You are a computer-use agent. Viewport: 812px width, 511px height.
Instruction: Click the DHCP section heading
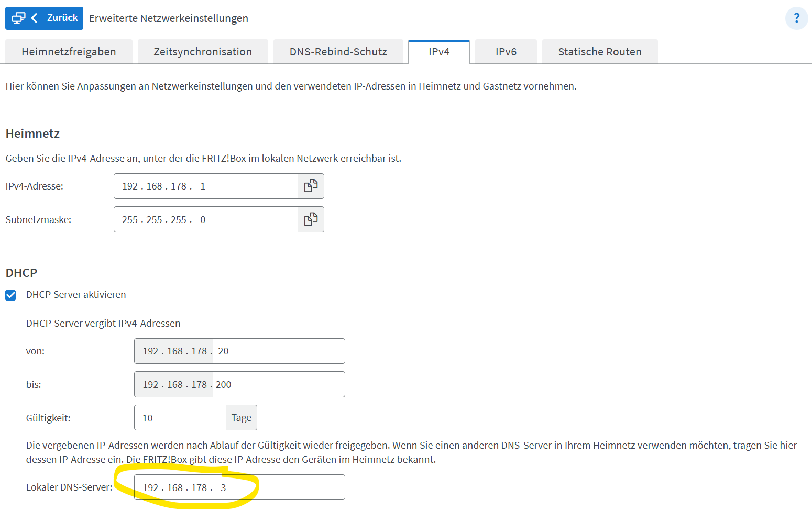pyautogui.click(x=21, y=273)
